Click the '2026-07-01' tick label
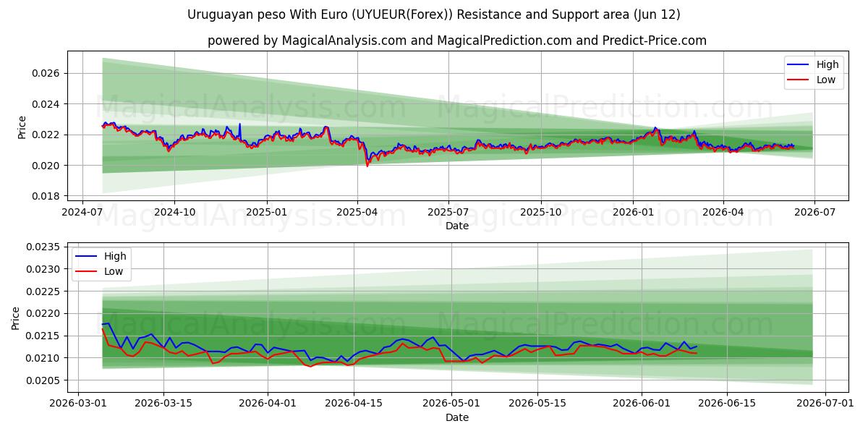 pyautogui.click(x=825, y=404)
